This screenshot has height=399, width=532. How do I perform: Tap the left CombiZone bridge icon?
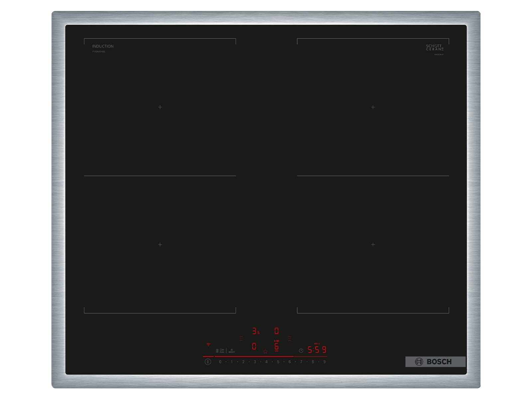241,338
